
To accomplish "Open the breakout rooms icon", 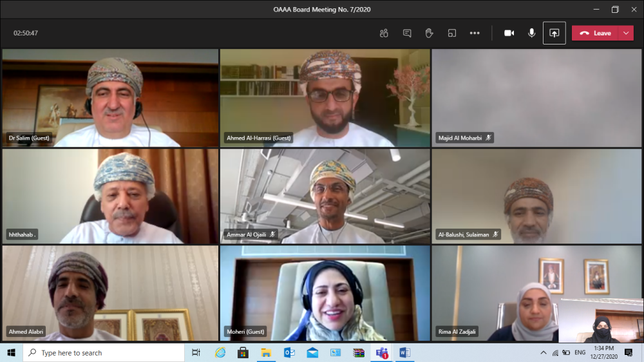I will [x=452, y=33].
